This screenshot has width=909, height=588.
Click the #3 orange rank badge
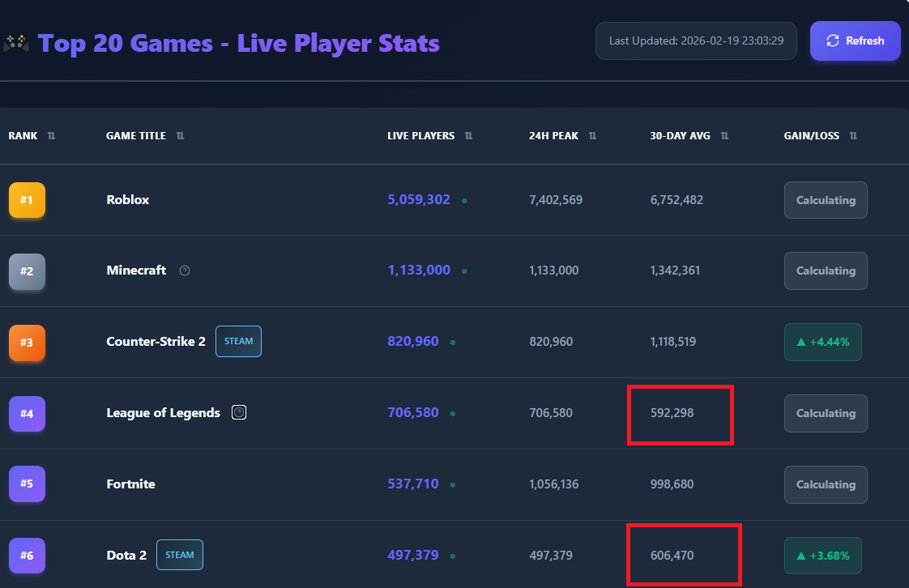(27, 343)
